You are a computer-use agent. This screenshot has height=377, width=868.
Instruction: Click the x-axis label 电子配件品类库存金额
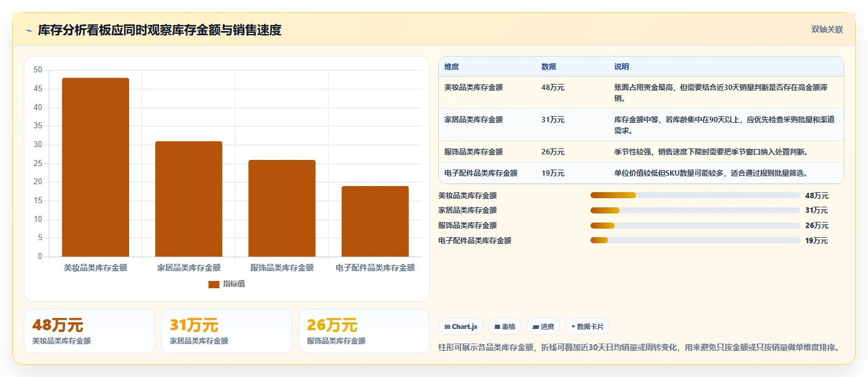point(375,268)
